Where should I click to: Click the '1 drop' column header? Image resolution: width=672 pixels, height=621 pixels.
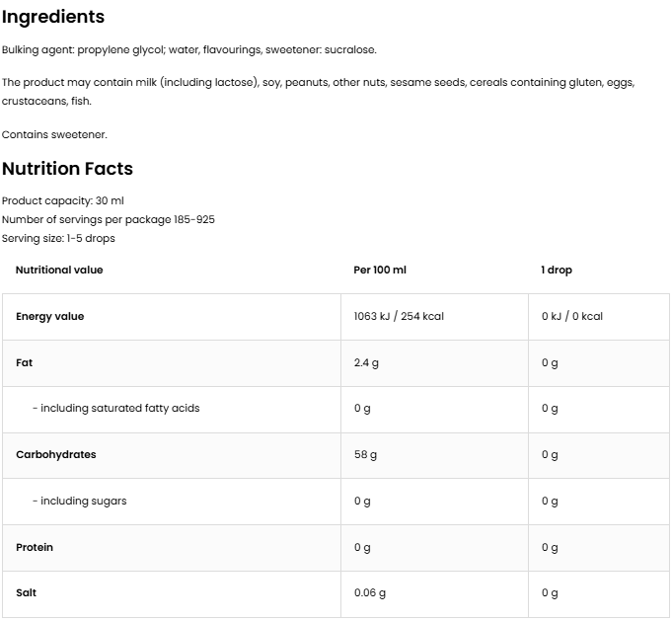point(557,270)
